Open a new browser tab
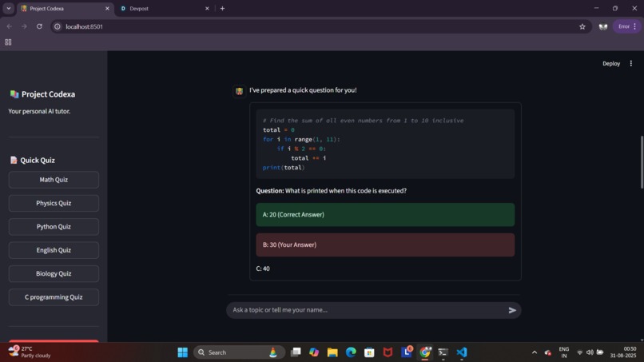The height and width of the screenshot is (362, 644). tap(222, 8)
